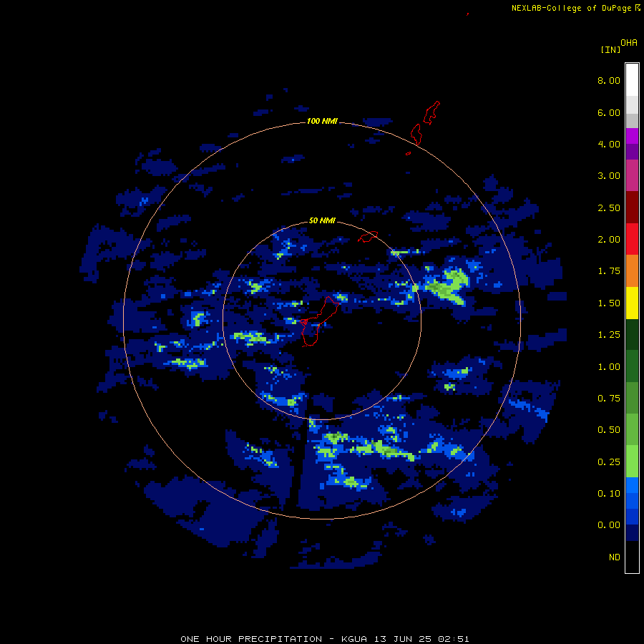
Task: Pick the white swatch at legend top
Action: pyautogui.click(x=632, y=79)
